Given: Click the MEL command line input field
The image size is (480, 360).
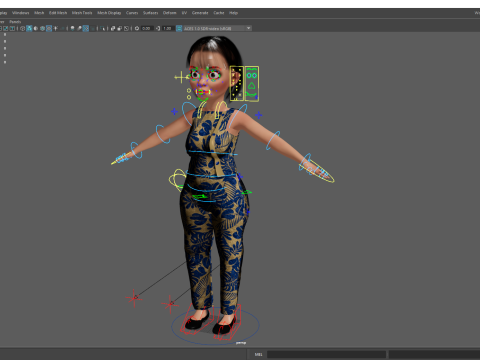Looking at the screenshot, I should coord(326,354).
